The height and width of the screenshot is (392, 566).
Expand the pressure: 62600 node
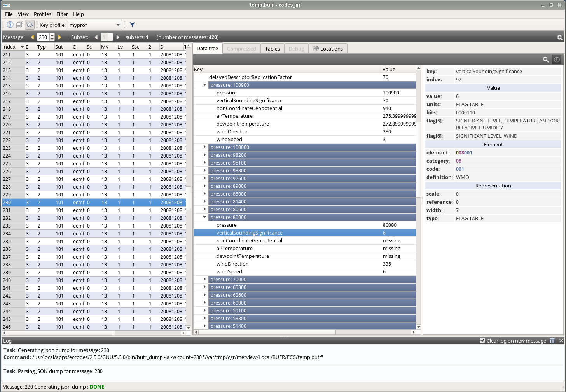point(204,295)
